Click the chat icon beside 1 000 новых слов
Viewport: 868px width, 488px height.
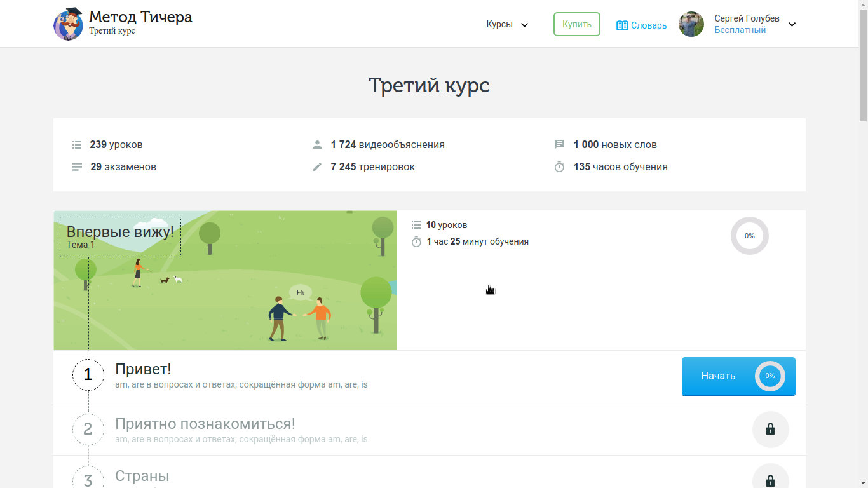click(559, 145)
